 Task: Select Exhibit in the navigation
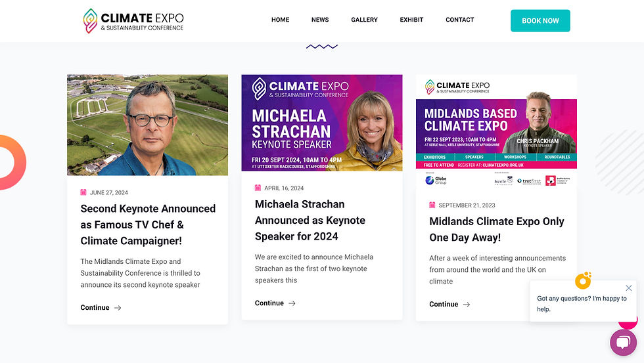click(x=411, y=20)
